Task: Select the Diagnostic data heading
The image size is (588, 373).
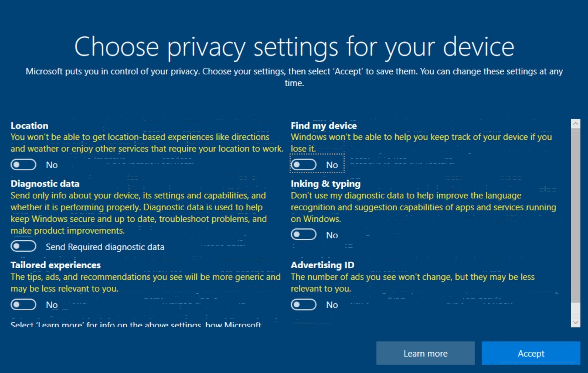Action: 45,184
